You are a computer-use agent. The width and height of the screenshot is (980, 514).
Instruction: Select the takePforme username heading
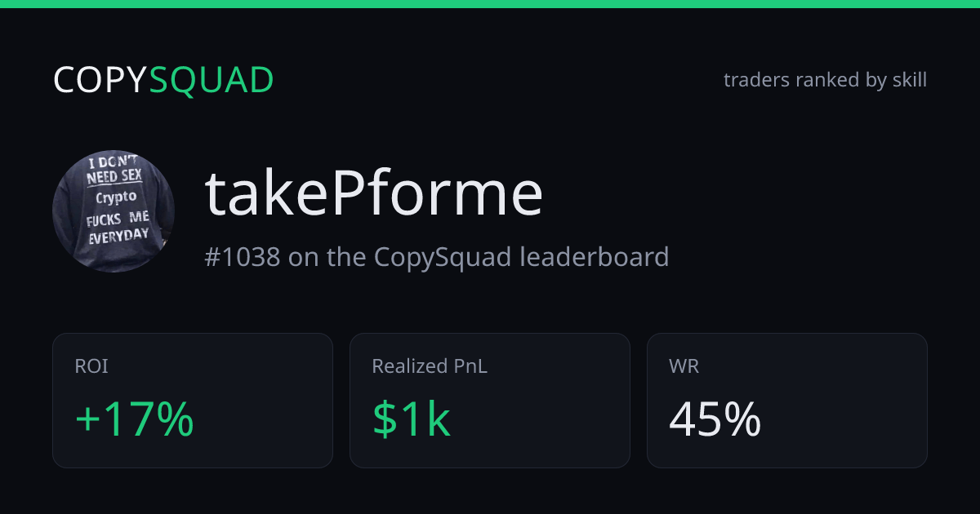(373, 193)
